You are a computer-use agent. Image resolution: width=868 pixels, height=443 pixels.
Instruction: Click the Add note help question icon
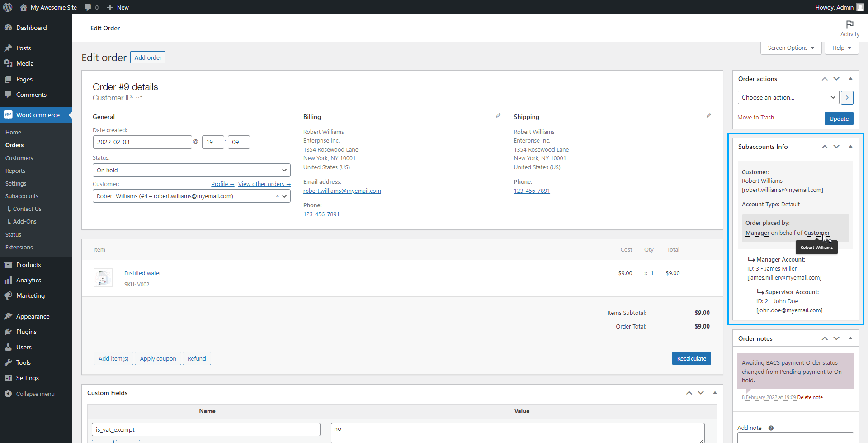coord(771,428)
